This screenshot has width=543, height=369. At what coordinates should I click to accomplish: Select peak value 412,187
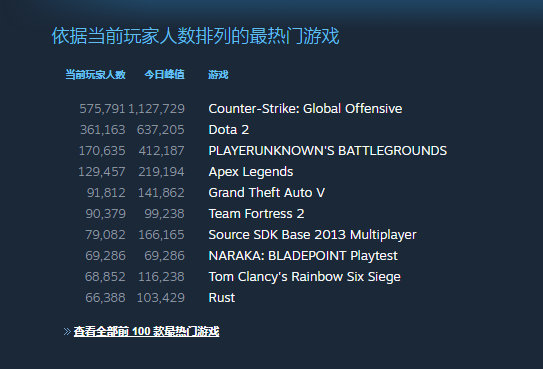[x=161, y=151]
